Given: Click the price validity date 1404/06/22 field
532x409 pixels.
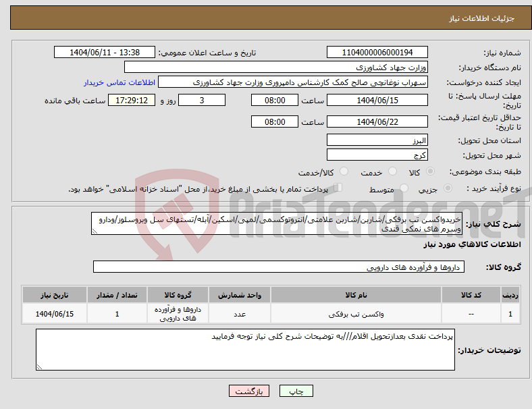Looking at the screenshot, I should [x=377, y=121].
